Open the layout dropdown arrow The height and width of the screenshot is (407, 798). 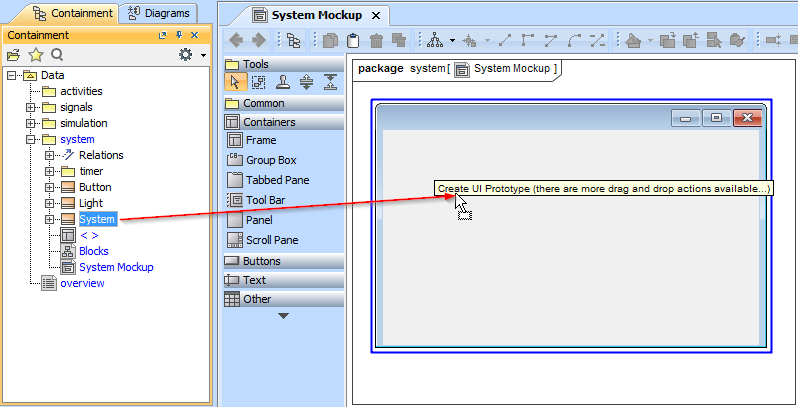(452, 41)
